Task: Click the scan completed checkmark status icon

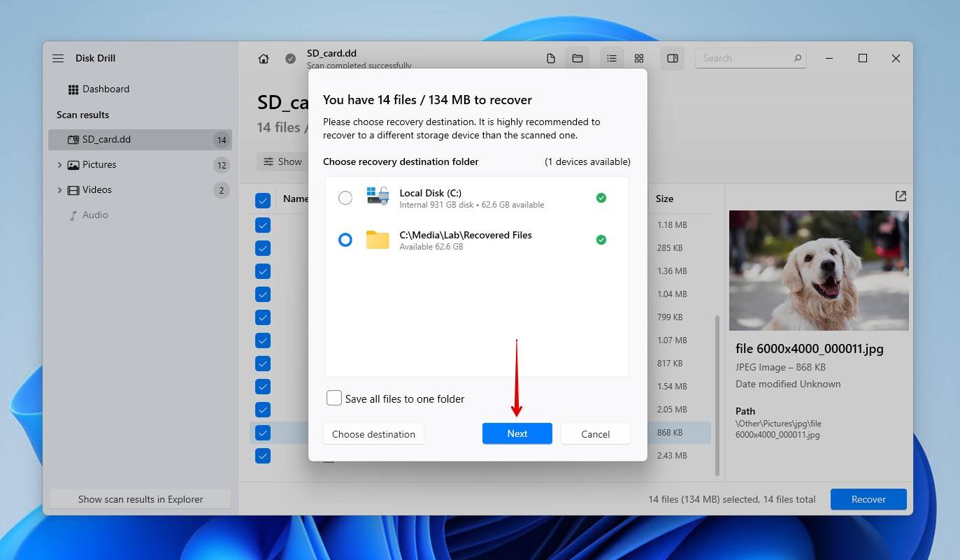Action: [290, 59]
